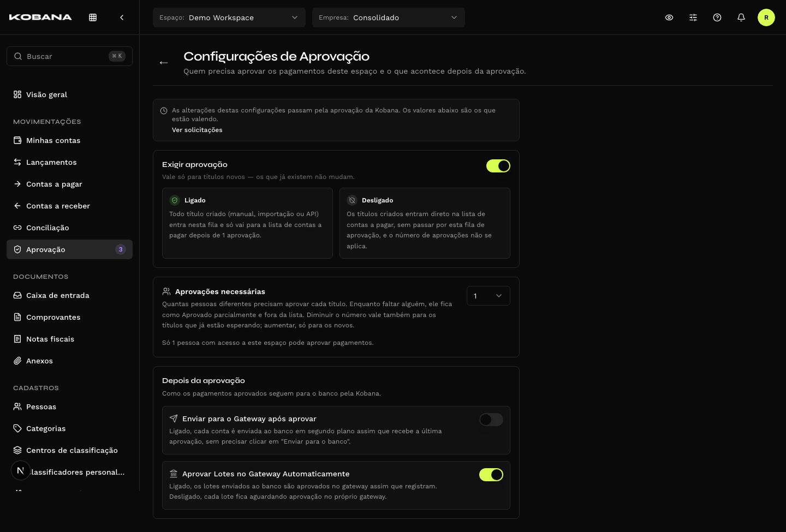
Task: Click the Visão geral dashboard icon
Action: click(x=17, y=94)
